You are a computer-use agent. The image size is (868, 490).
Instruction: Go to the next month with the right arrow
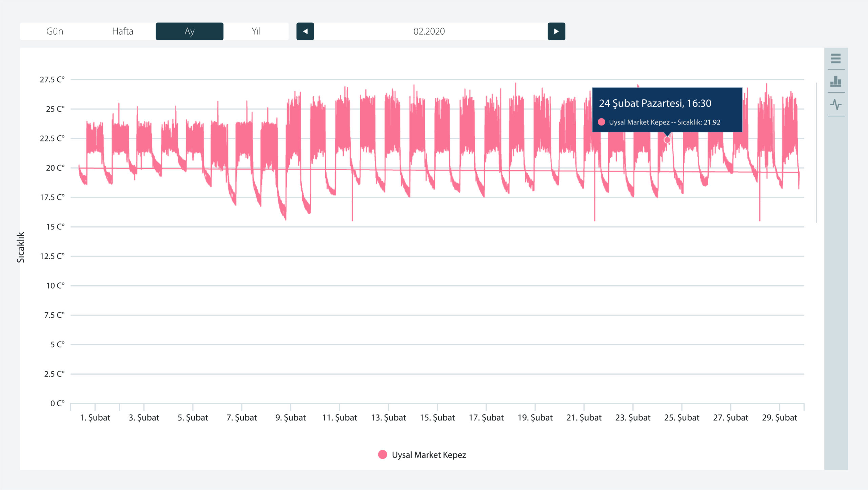click(556, 31)
